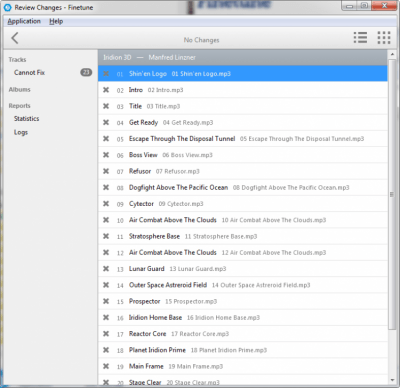Select the Reports heading in sidebar
The height and width of the screenshot is (388, 400).
click(19, 106)
